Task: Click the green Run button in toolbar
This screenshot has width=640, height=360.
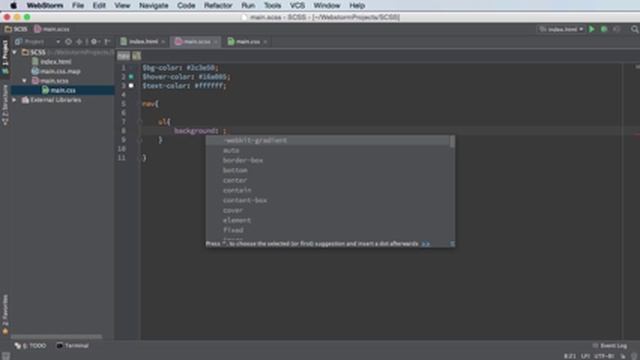Action: [x=591, y=29]
